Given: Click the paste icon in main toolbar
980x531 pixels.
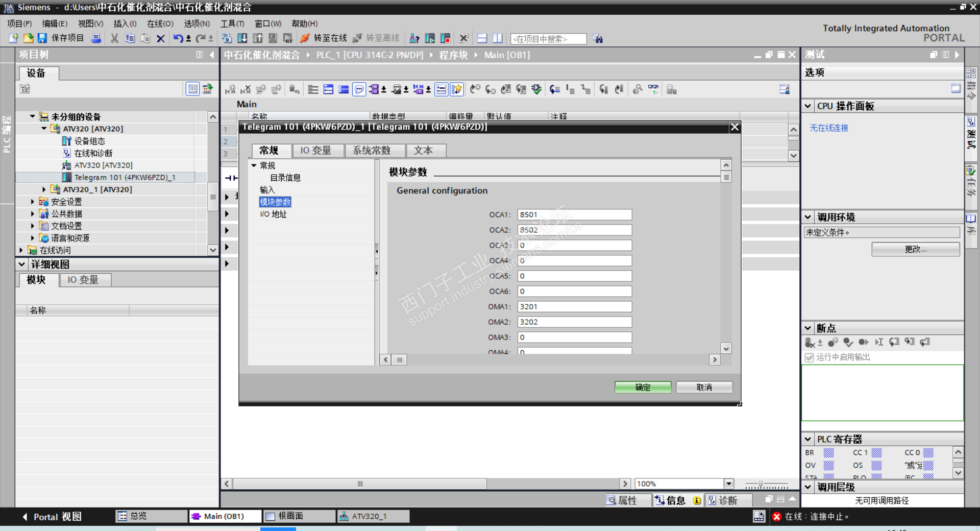Looking at the screenshot, I should point(145,38).
